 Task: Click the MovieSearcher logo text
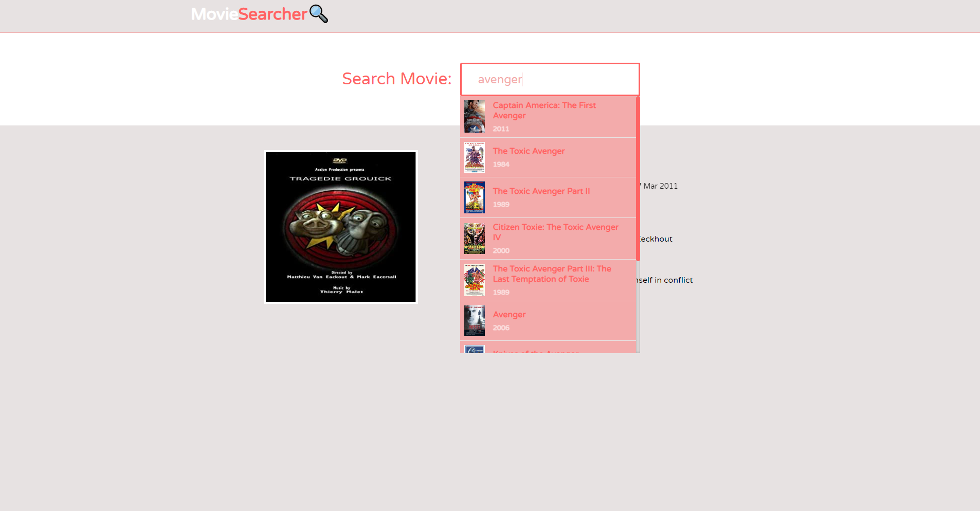click(249, 14)
